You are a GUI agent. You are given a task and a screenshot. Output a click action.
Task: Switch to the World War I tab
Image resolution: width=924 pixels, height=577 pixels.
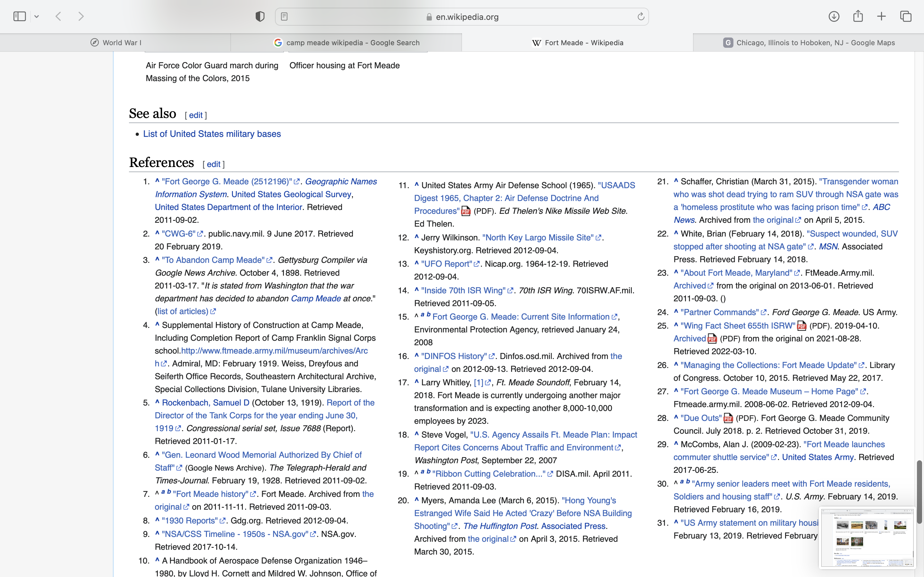click(x=115, y=43)
